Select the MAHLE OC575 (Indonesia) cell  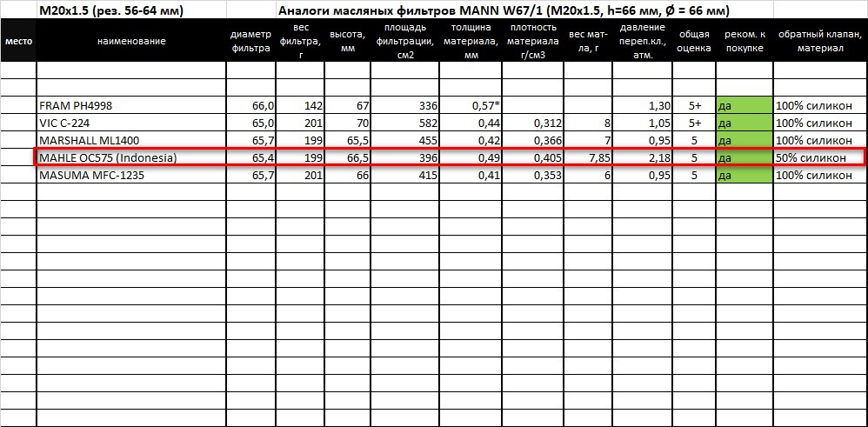(x=131, y=157)
